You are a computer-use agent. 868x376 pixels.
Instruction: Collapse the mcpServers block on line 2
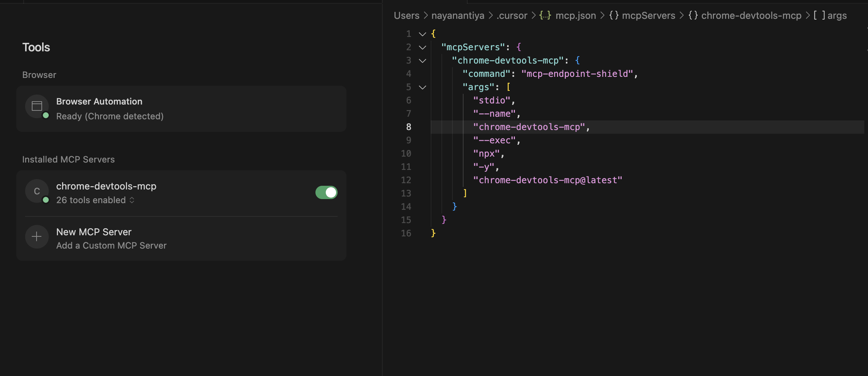click(423, 47)
